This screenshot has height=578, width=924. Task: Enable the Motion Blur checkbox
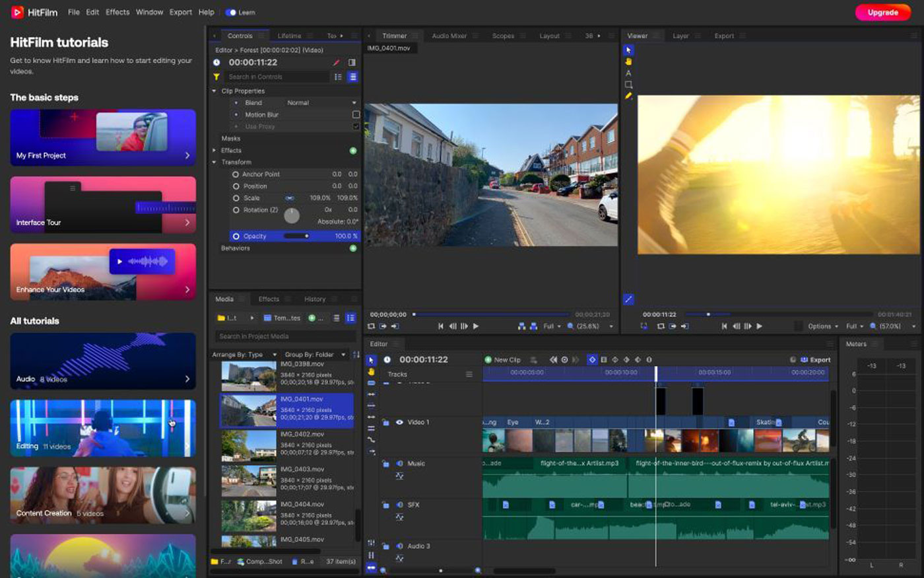pyautogui.click(x=356, y=115)
